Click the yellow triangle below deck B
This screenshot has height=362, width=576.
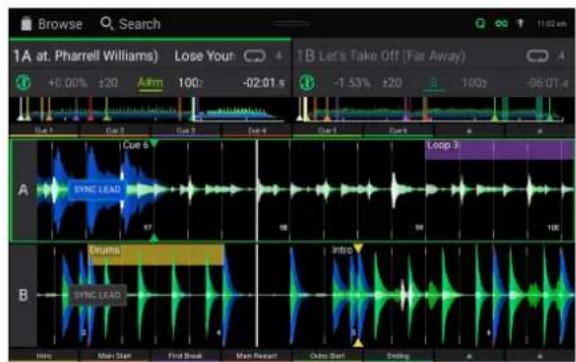(358, 343)
